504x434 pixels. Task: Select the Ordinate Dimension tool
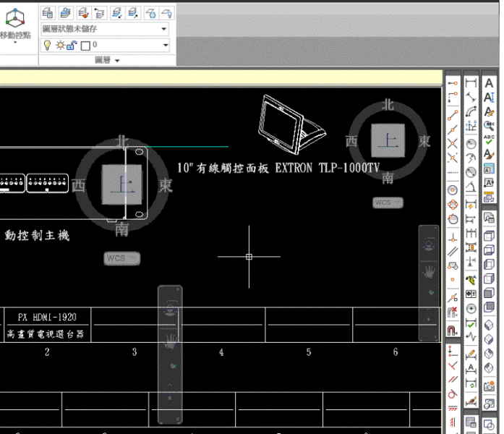pyautogui.click(x=471, y=126)
